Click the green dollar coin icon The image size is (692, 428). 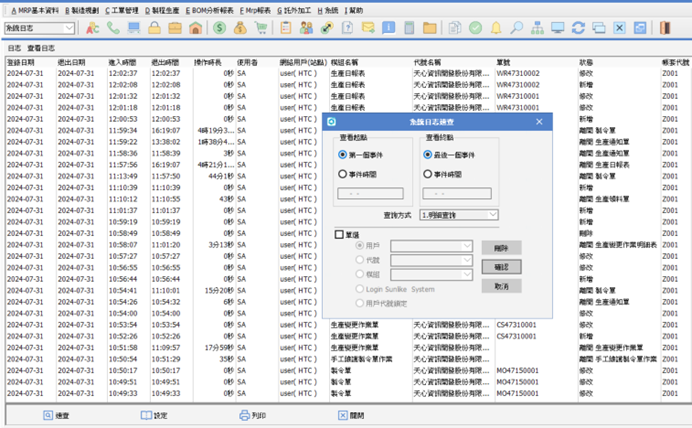(219, 28)
